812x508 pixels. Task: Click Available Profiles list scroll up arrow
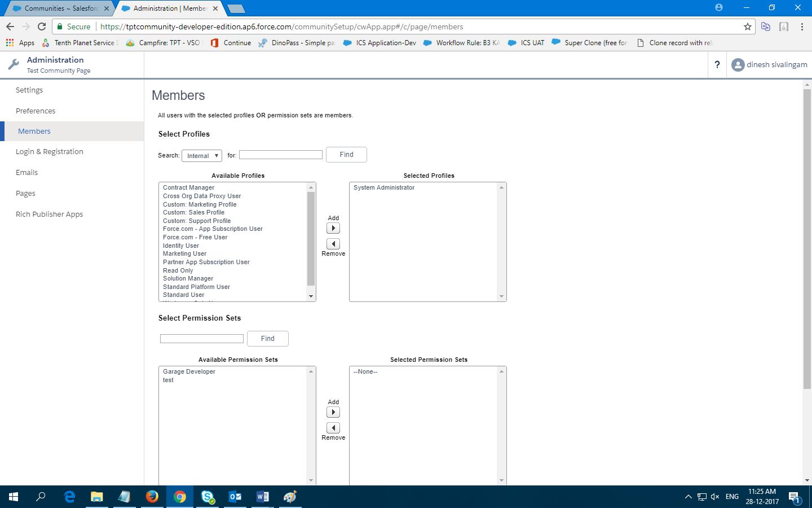click(x=311, y=187)
